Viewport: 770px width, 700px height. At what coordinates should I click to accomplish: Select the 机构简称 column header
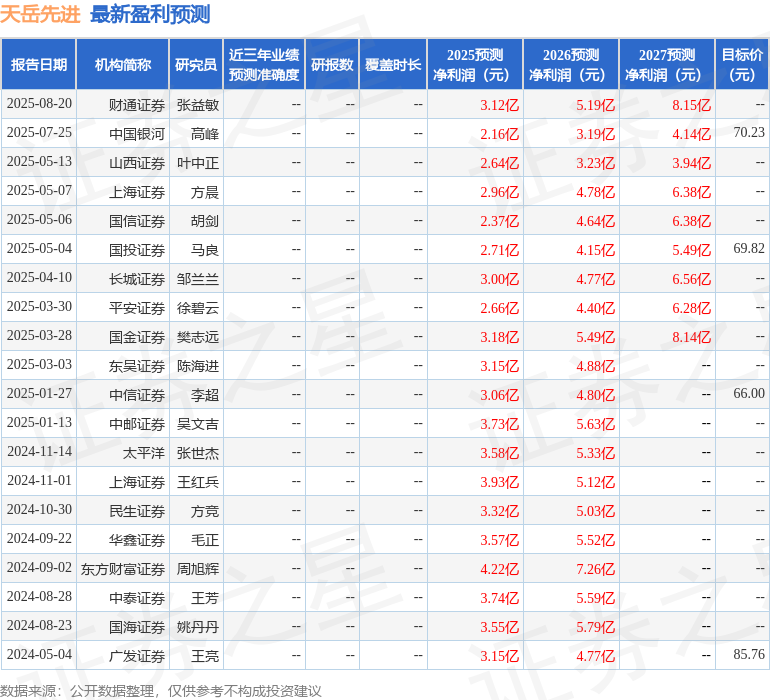pos(123,64)
